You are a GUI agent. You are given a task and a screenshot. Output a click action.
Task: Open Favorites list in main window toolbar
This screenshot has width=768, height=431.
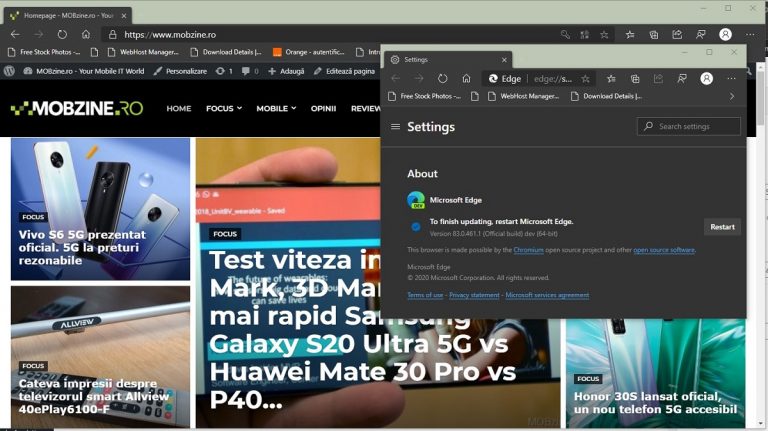pos(630,34)
